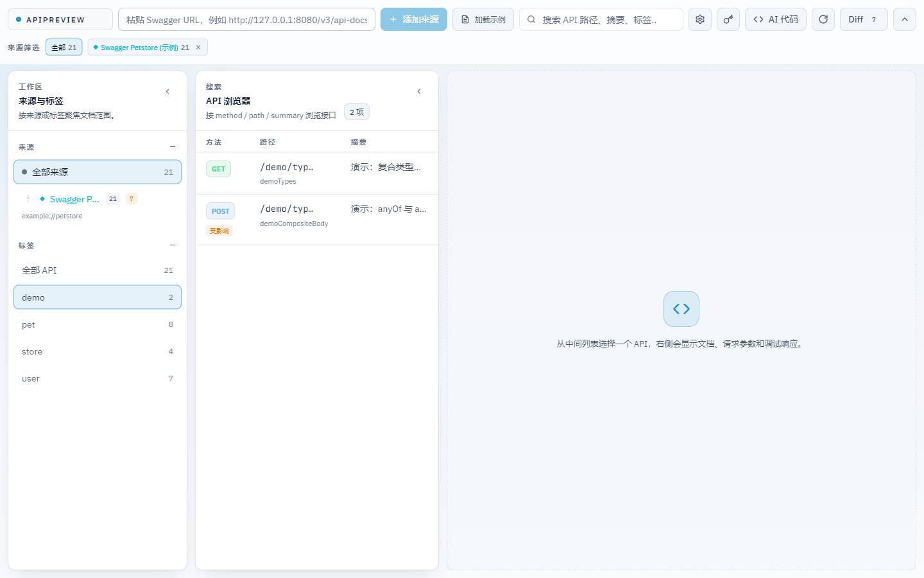Click the 方法 column header

pyautogui.click(x=214, y=142)
